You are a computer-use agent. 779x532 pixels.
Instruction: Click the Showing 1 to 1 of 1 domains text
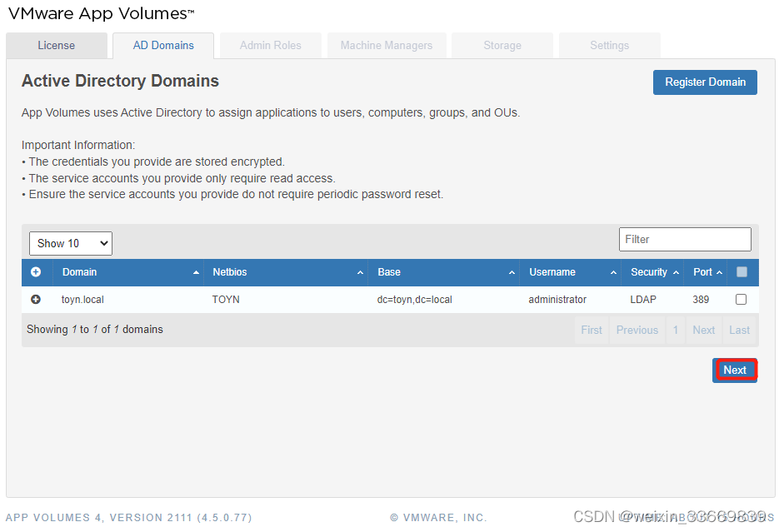[x=95, y=330]
